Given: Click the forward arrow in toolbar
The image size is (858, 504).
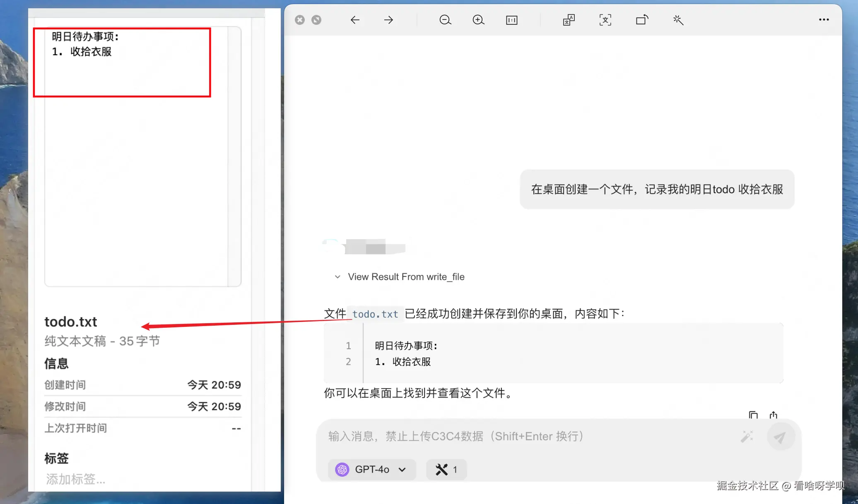Looking at the screenshot, I should pos(388,20).
